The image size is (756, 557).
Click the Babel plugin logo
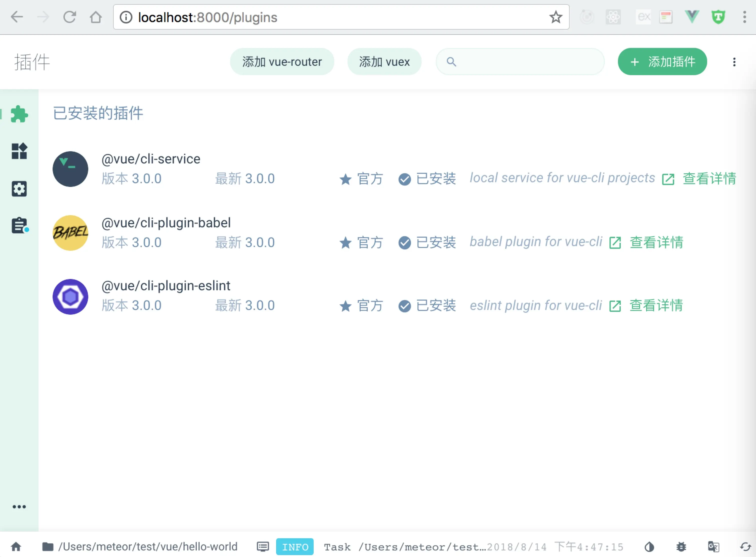(70, 233)
